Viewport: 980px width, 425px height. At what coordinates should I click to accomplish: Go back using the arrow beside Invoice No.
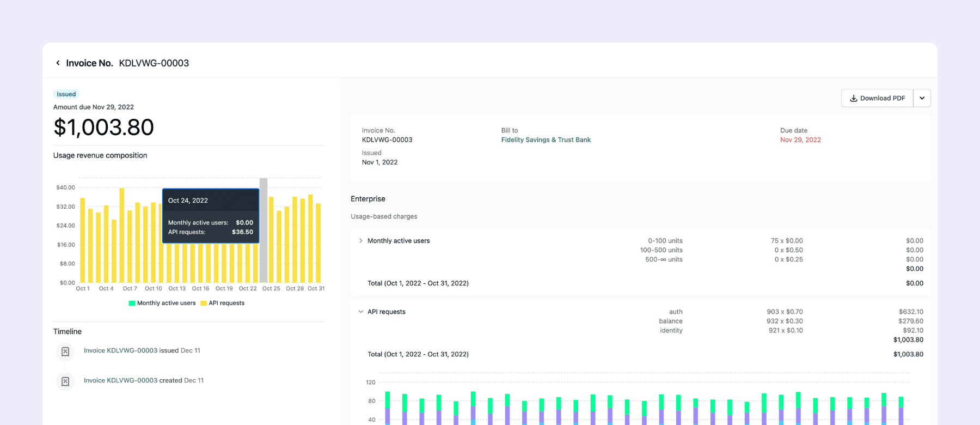tap(58, 63)
